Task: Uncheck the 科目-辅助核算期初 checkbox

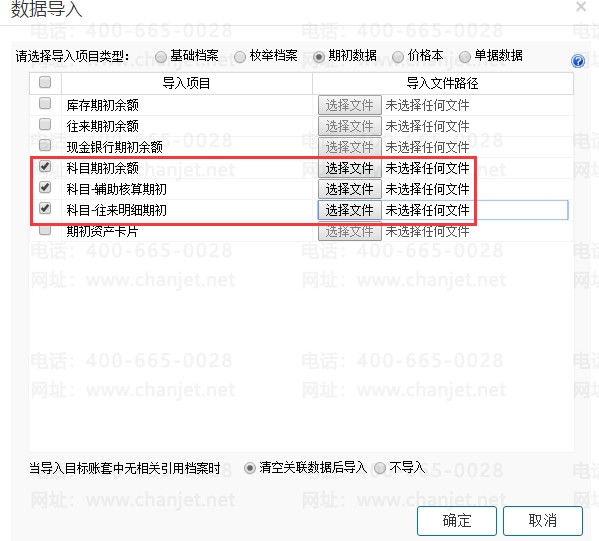Action: coord(45,187)
